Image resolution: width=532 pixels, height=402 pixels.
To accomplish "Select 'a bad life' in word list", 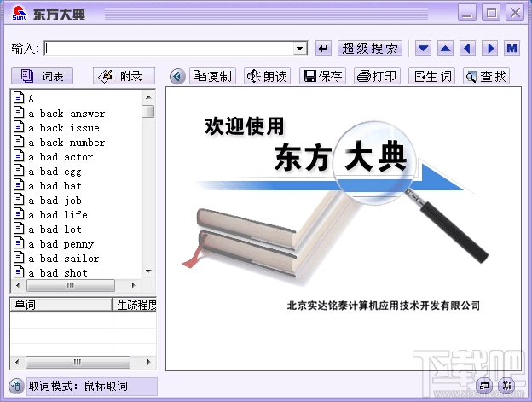I will point(58,215).
